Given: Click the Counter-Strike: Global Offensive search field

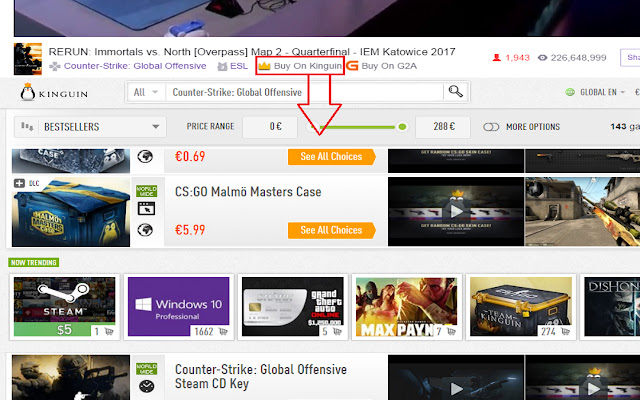Looking at the screenshot, I should 304,92.
